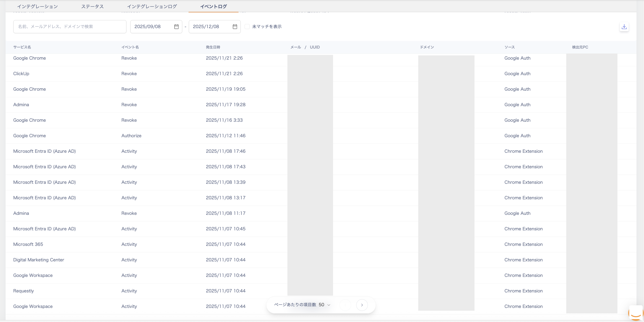Open the ステータス tab

(92, 7)
